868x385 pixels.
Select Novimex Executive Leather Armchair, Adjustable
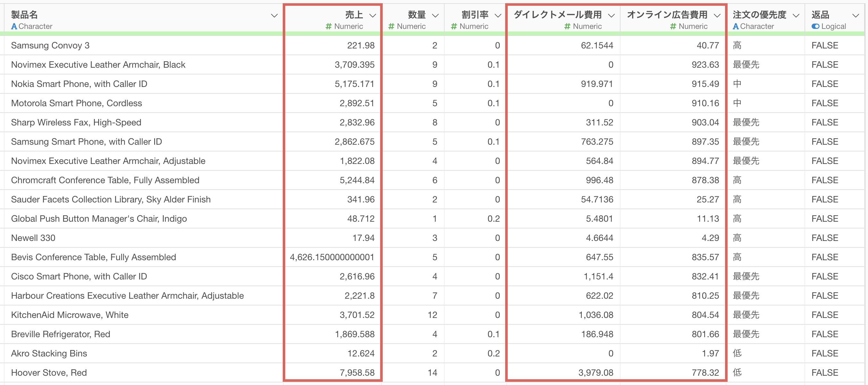tap(108, 161)
